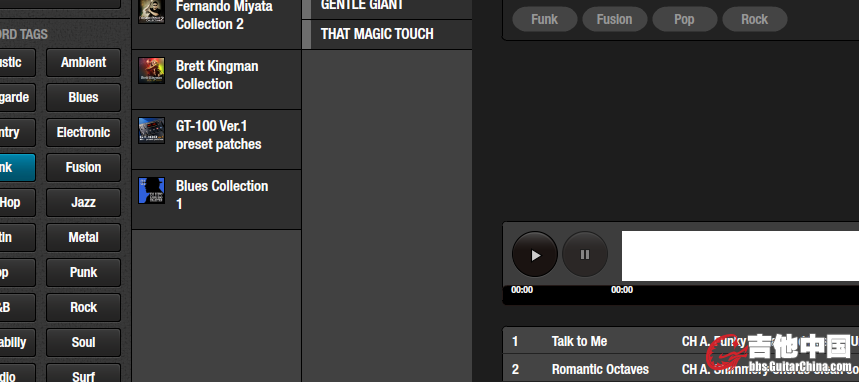Image resolution: width=859 pixels, height=382 pixels.
Task: Select Talk to Me patch row
Action: (680, 341)
